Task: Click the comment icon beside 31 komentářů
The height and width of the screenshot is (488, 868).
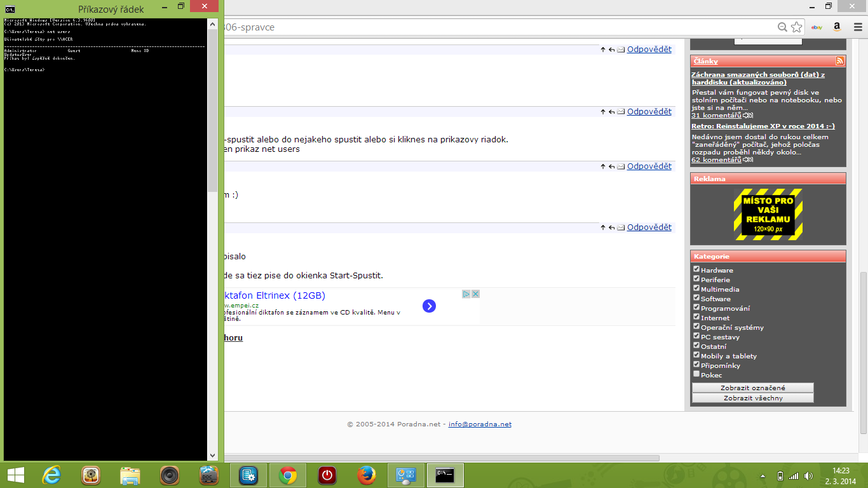Action: pos(748,116)
